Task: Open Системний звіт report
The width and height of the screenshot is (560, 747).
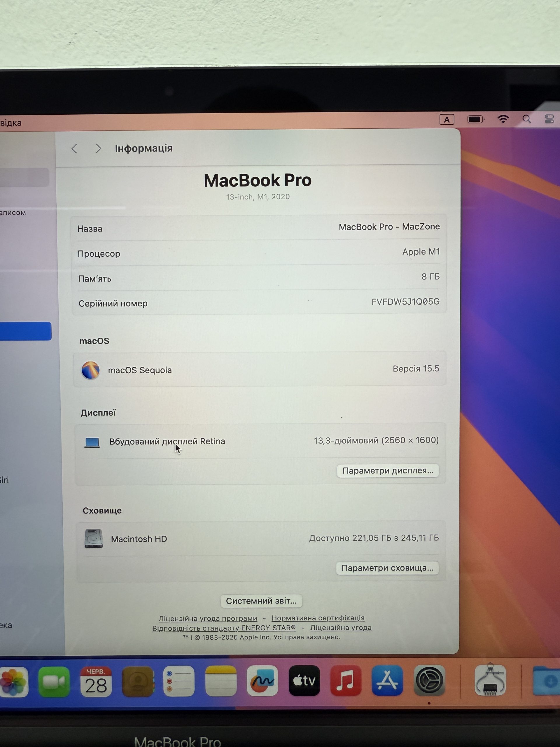Action: click(x=261, y=601)
